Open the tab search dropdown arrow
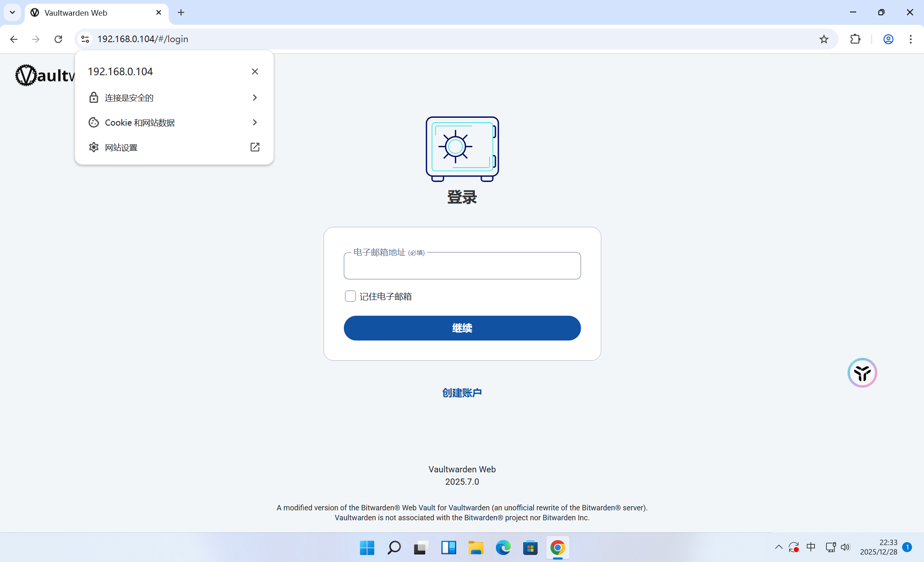 tap(12, 12)
